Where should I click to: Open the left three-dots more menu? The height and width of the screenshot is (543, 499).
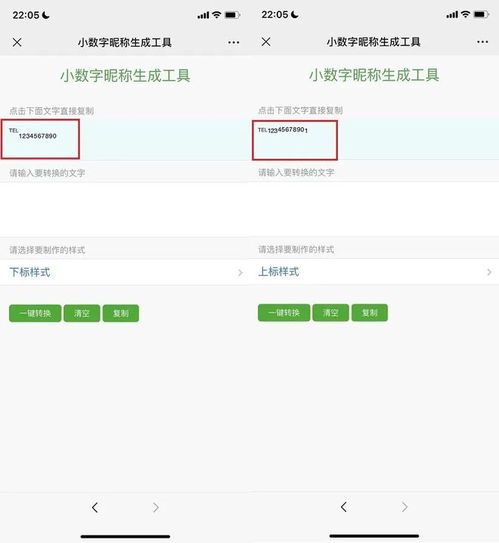[234, 43]
